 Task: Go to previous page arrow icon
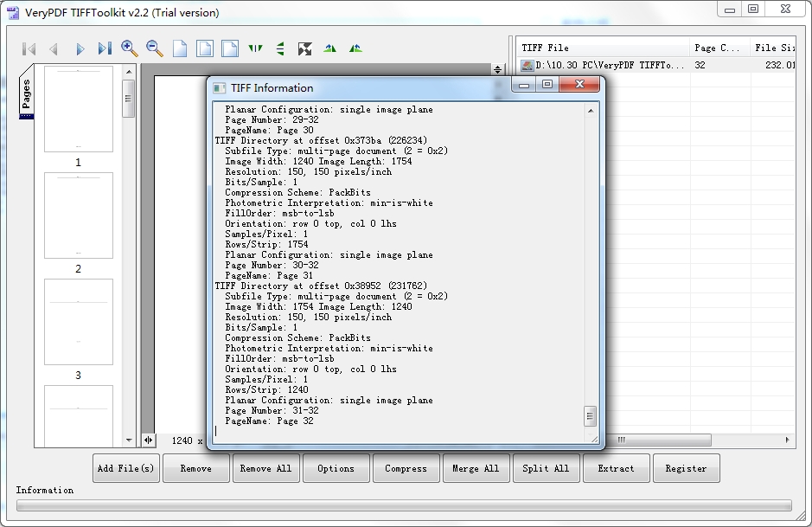point(54,48)
